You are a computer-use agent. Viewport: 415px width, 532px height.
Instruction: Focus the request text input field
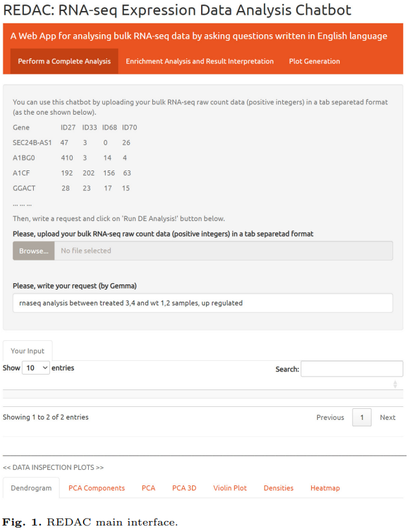(x=202, y=303)
